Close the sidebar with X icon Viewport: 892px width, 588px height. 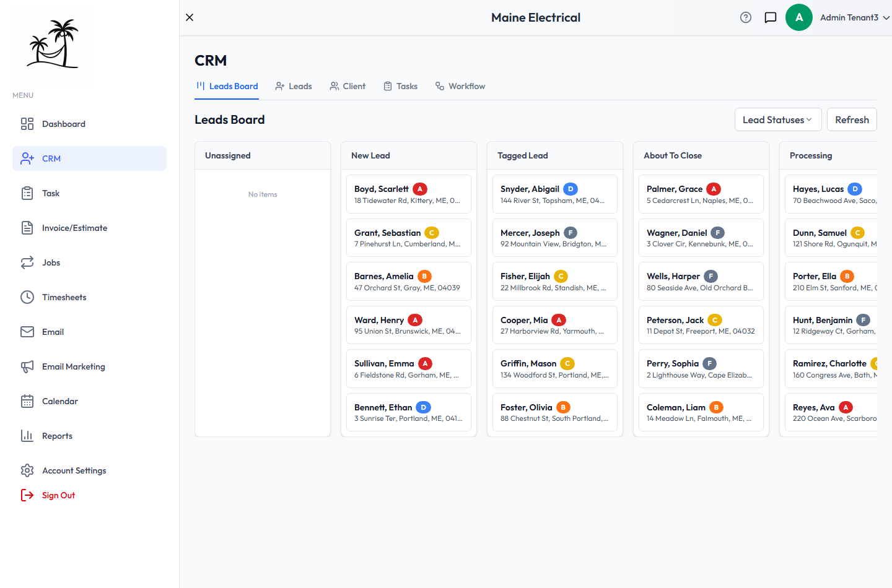point(190,17)
